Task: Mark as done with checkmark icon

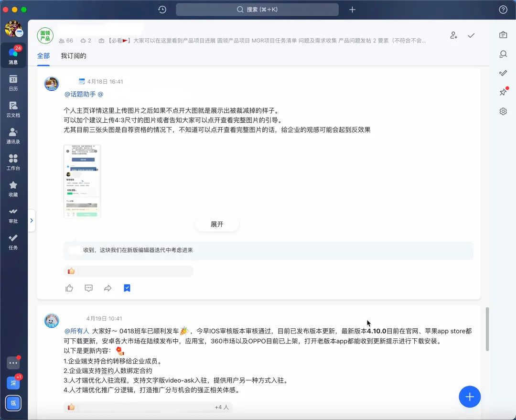Action: pyautogui.click(x=471, y=35)
